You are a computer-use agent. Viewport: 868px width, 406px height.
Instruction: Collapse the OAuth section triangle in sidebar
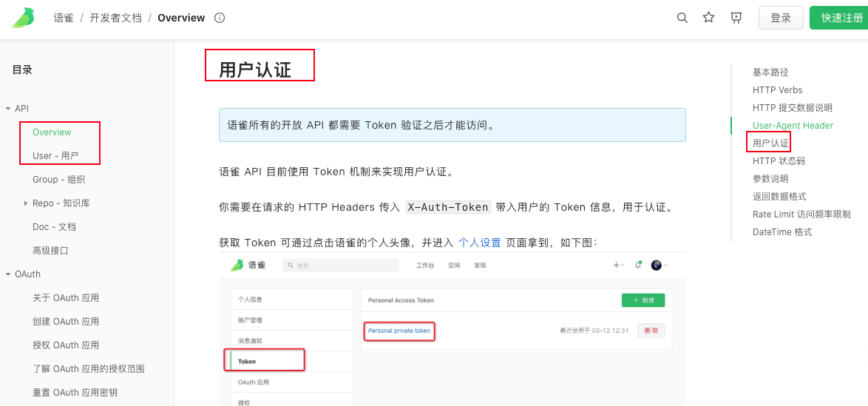click(7, 274)
